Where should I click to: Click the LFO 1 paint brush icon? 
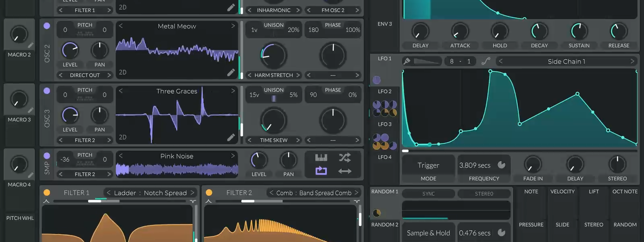(x=407, y=61)
